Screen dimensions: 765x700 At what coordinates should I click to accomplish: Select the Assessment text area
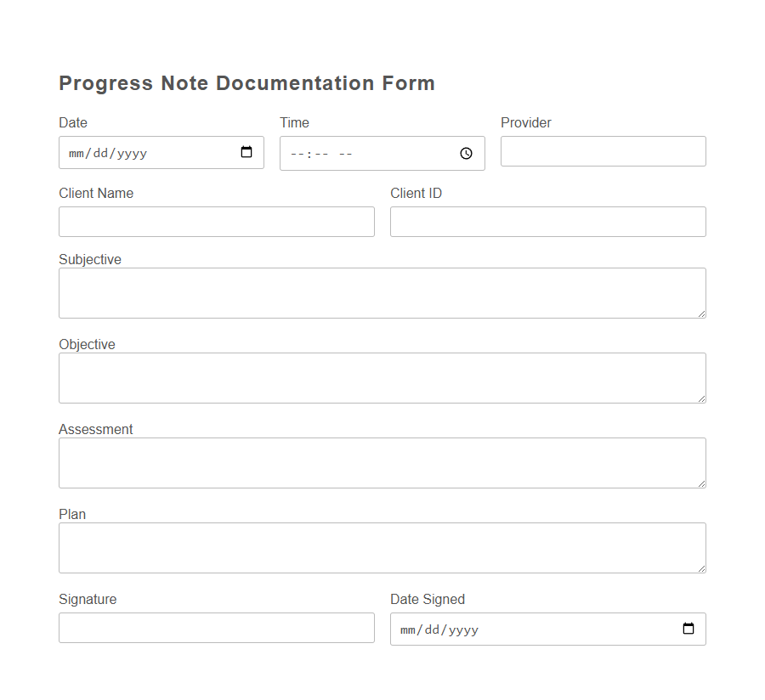[382, 462]
